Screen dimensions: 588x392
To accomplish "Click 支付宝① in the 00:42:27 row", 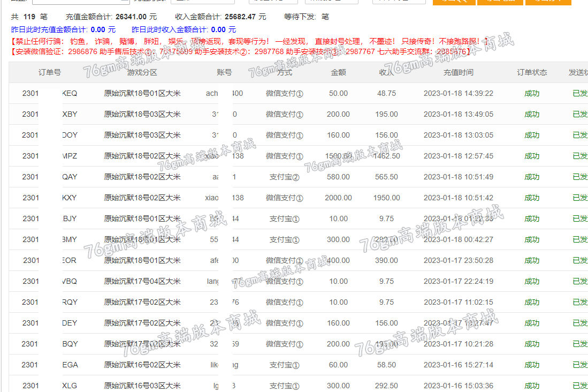I will pyautogui.click(x=284, y=239).
